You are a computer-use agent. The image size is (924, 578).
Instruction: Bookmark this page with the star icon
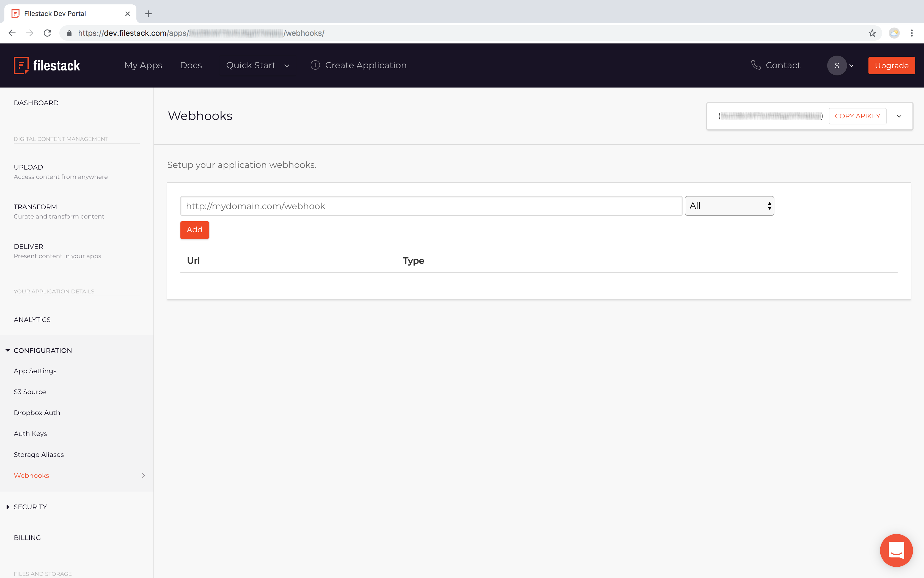pos(872,33)
